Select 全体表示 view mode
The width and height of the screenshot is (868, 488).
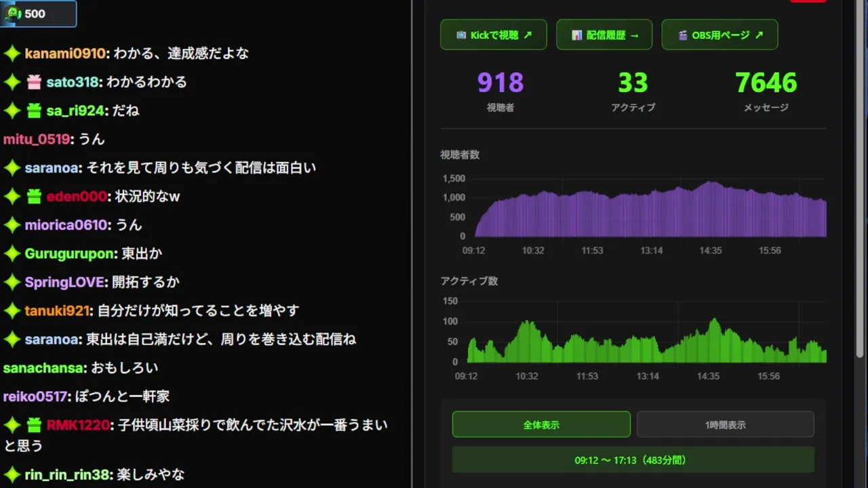pyautogui.click(x=541, y=424)
